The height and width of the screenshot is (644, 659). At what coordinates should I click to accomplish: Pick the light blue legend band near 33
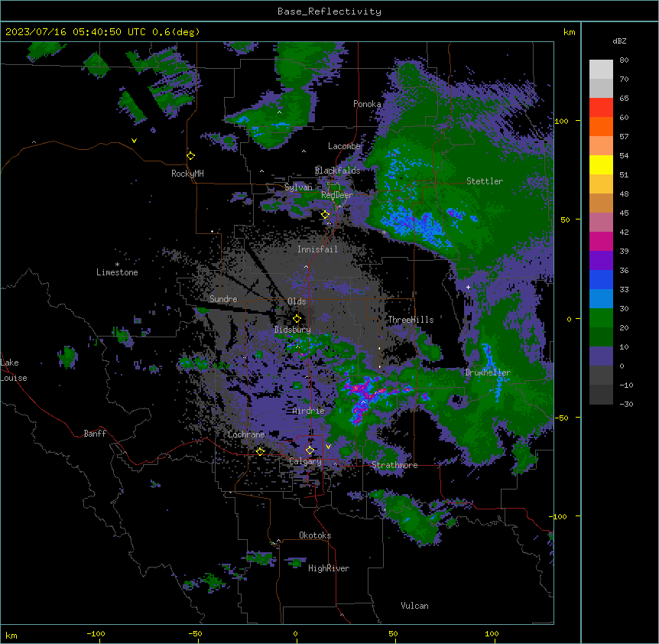pos(601,299)
